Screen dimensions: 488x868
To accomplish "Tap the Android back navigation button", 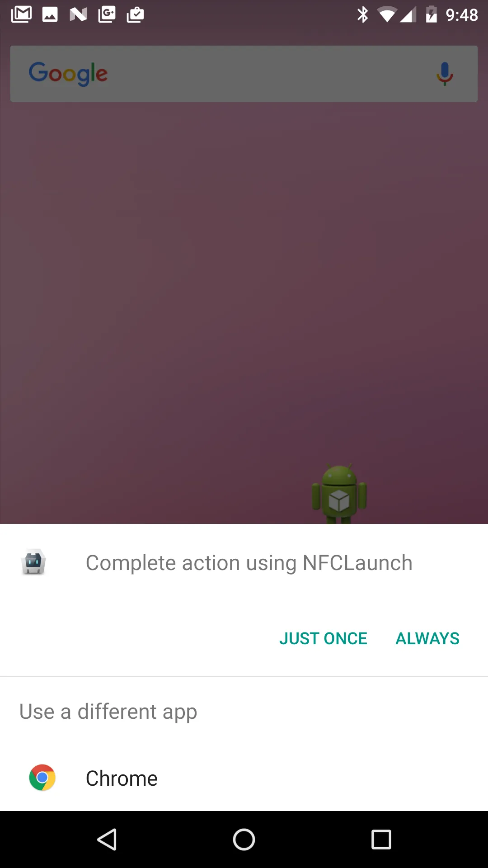I will 107,840.
